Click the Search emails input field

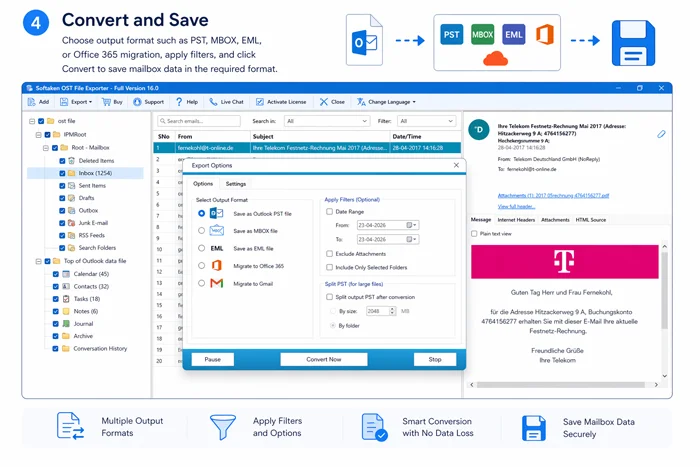pos(199,121)
